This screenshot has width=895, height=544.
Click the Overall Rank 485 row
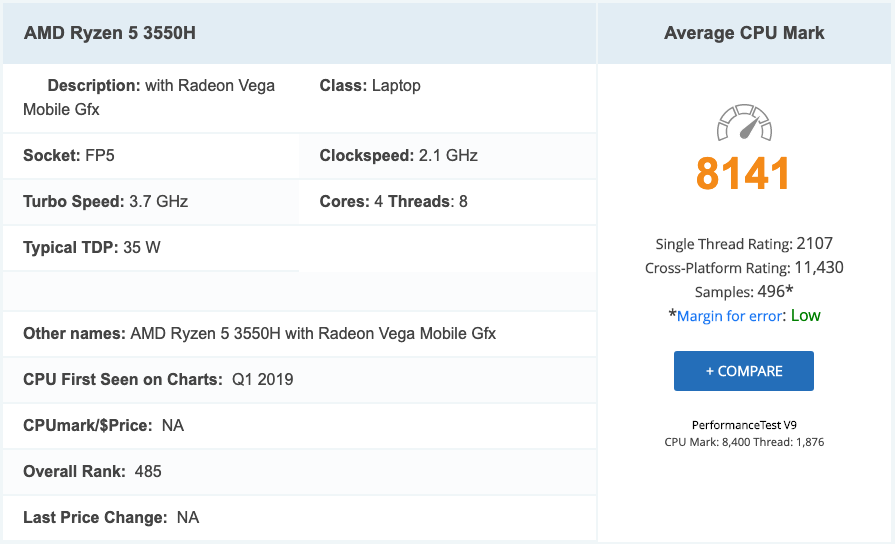[92, 471]
